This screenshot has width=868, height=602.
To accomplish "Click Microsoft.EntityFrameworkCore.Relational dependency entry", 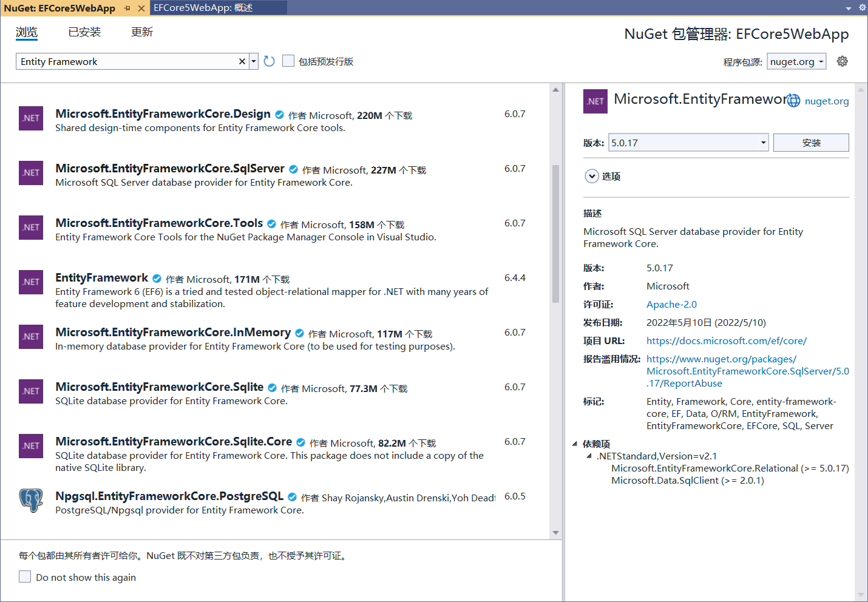I will [x=730, y=468].
